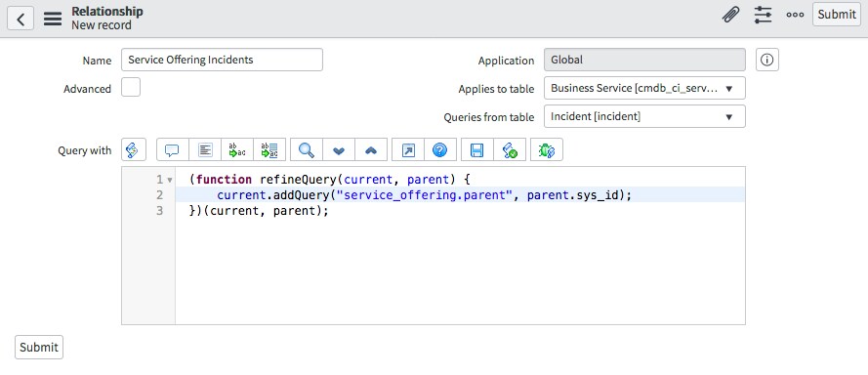
Task: Open the form context hamburger menu
Action: pyautogui.click(x=53, y=19)
